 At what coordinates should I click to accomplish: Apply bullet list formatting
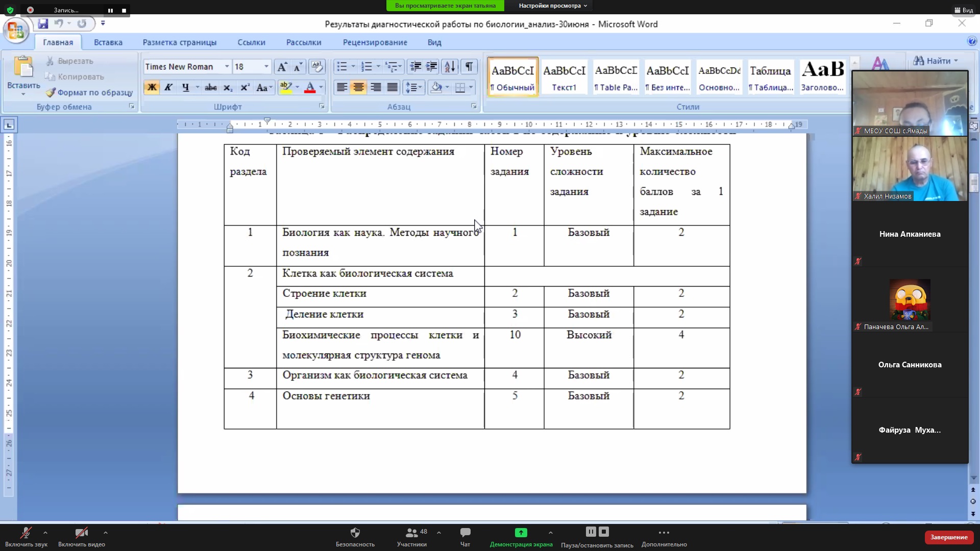coord(341,67)
